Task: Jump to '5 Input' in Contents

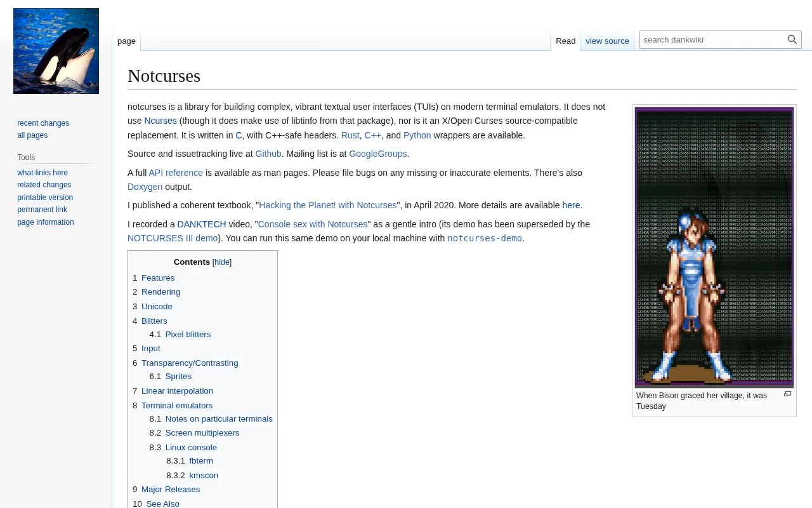Action: pos(147,349)
